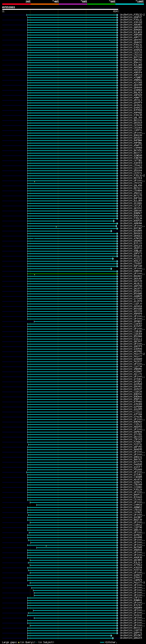Screen dimensions: 146x644
Task: Open hit UniRef100_Q94F47
Action: 131,17
